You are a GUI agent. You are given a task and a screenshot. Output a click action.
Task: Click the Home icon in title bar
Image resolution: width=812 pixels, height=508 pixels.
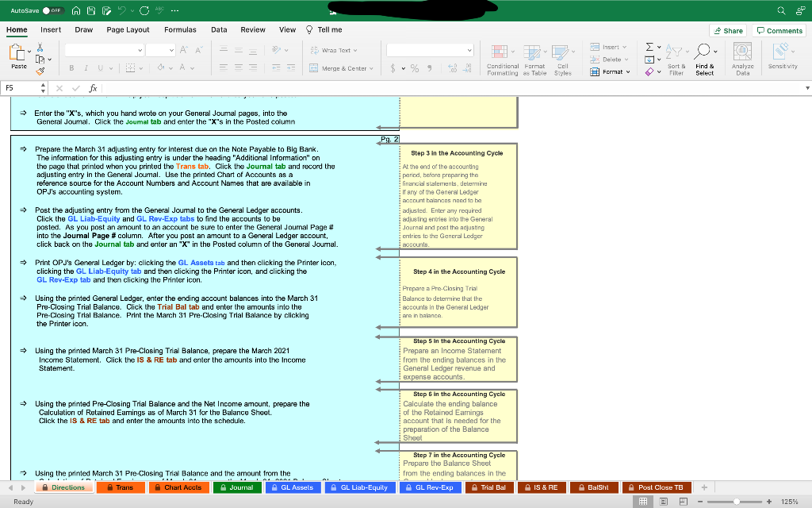tap(76, 10)
